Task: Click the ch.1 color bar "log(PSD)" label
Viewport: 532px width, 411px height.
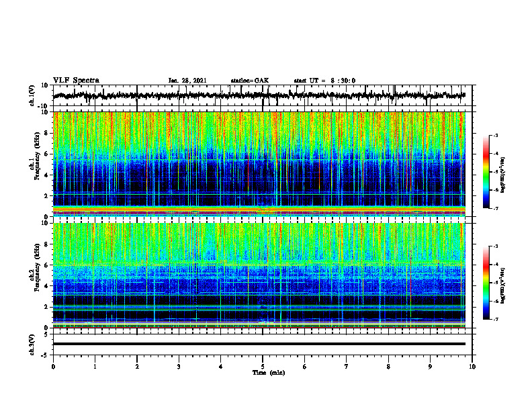Action: tap(502, 175)
